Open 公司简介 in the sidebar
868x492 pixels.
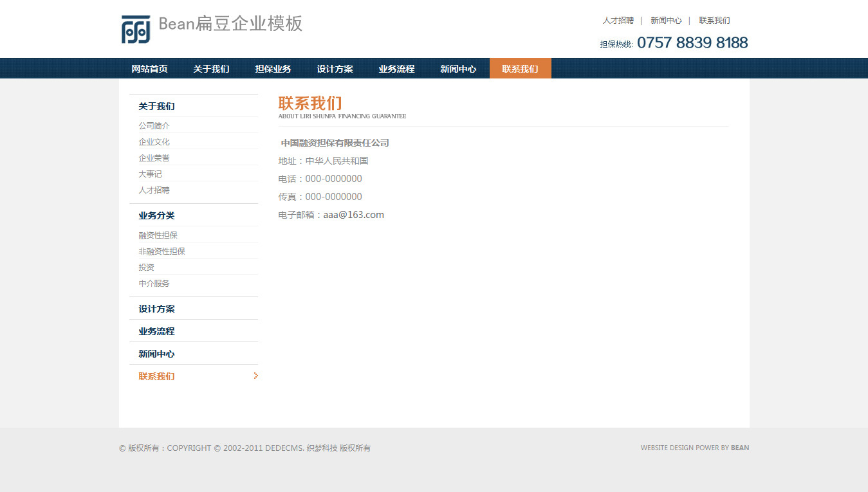pos(154,126)
